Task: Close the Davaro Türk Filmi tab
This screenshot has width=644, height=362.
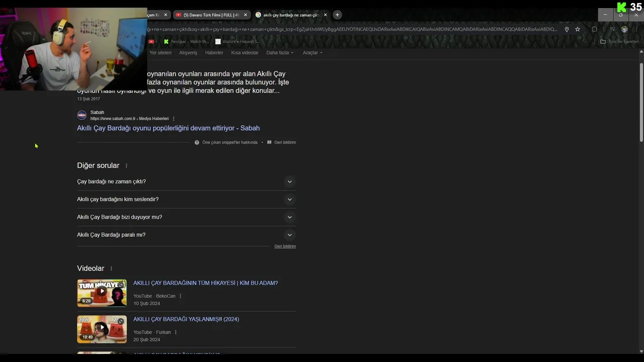Action: (x=246, y=15)
